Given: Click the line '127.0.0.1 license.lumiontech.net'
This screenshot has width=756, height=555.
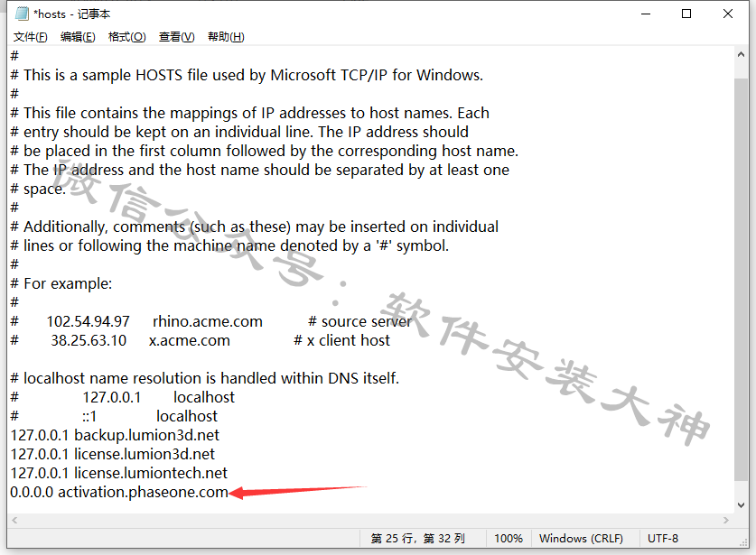Looking at the screenshot, I should 118,473.
